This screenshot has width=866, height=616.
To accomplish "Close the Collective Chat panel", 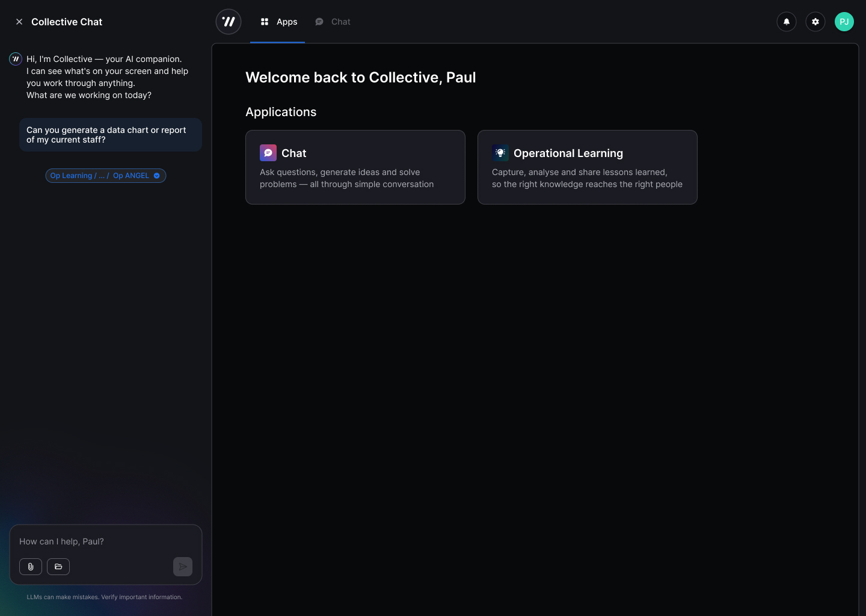I will pyautogui.click(x=19, y=22).
